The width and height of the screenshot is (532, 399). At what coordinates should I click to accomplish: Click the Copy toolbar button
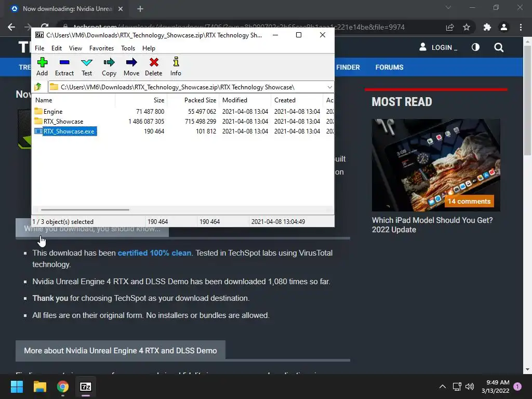point(109,66)
